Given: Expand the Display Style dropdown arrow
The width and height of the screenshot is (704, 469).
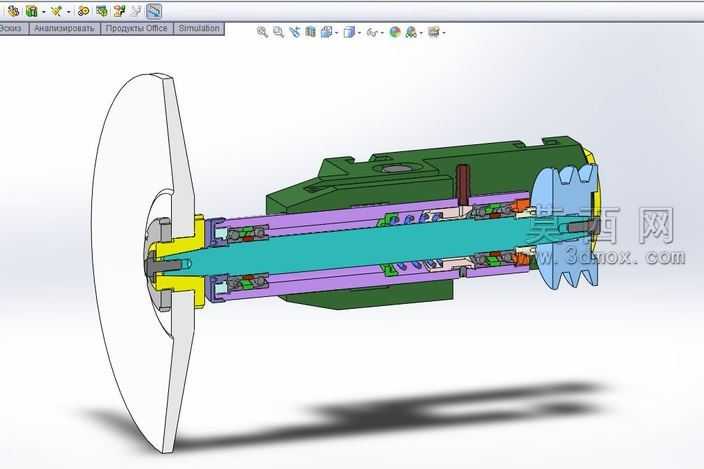Looking at the screenshot, I should point(359,33).
